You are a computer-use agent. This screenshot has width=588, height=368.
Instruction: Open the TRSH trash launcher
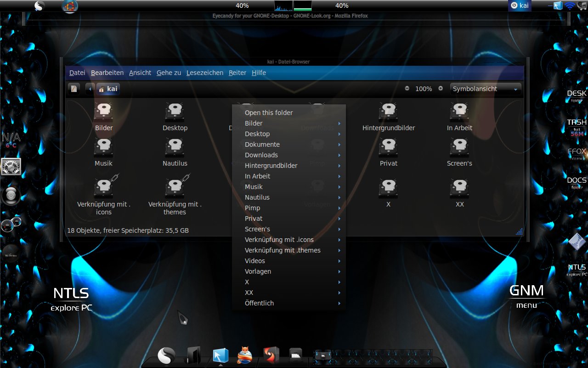577,127
